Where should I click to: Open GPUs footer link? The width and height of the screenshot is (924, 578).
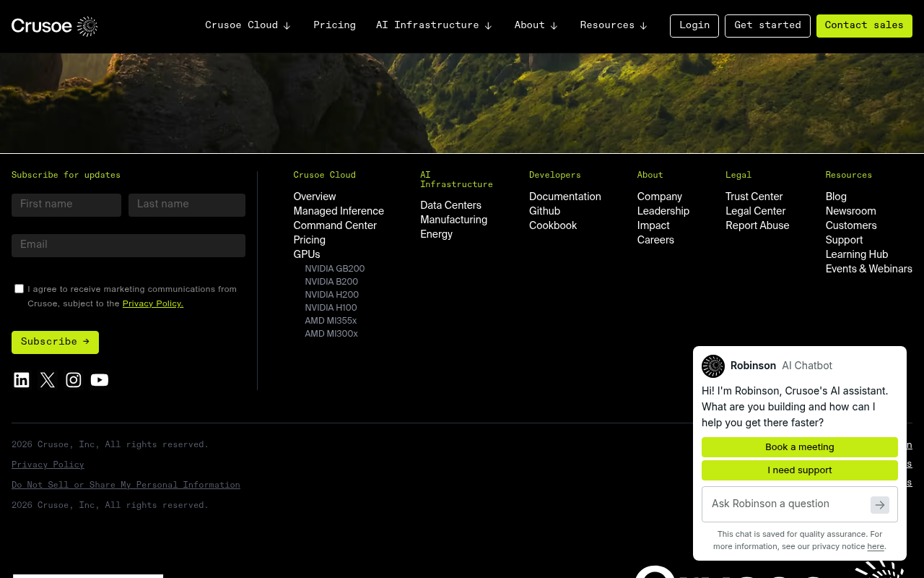pyautogui.click(x=307, y=254)
